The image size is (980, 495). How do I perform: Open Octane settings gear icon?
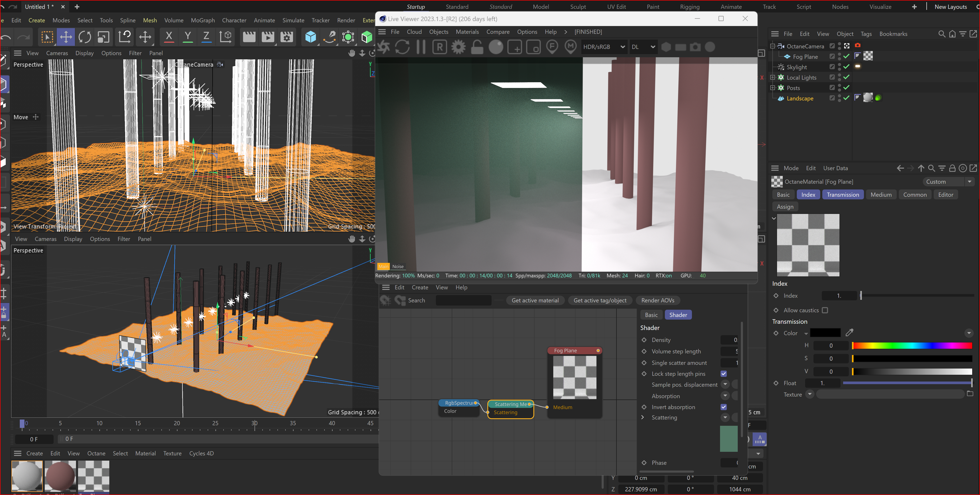pyautogui.click(x=459, y=47)
